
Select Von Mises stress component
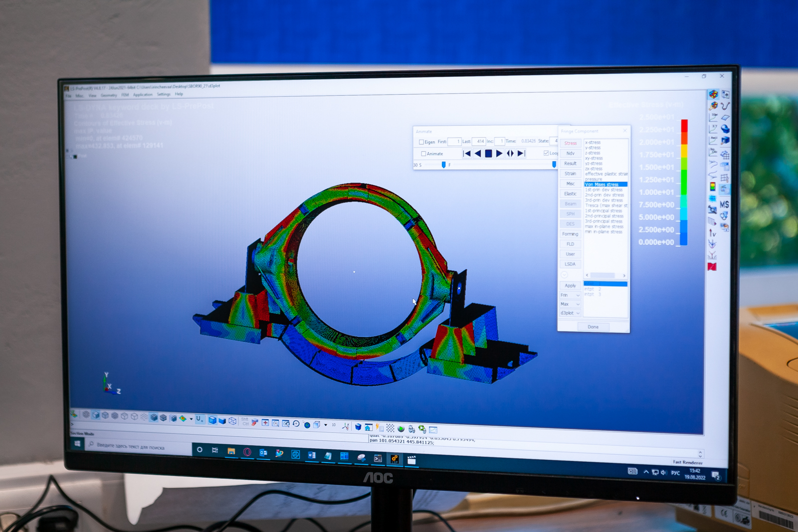click(x=605, y=184)
